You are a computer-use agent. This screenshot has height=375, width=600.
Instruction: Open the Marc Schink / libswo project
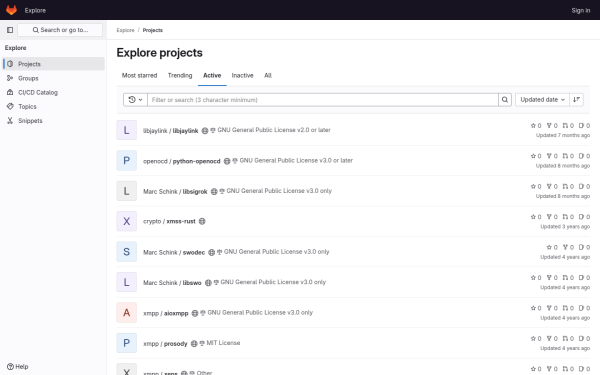(172, 282)
